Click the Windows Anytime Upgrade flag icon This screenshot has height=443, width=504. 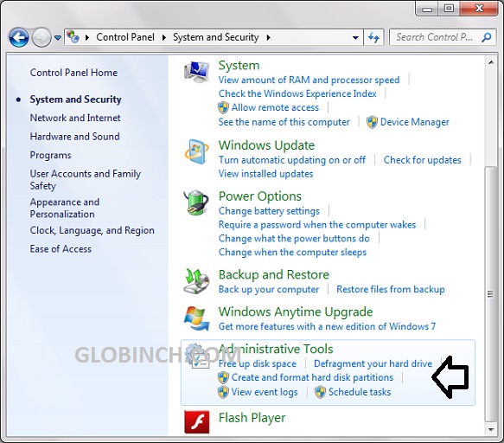(197, 318)
